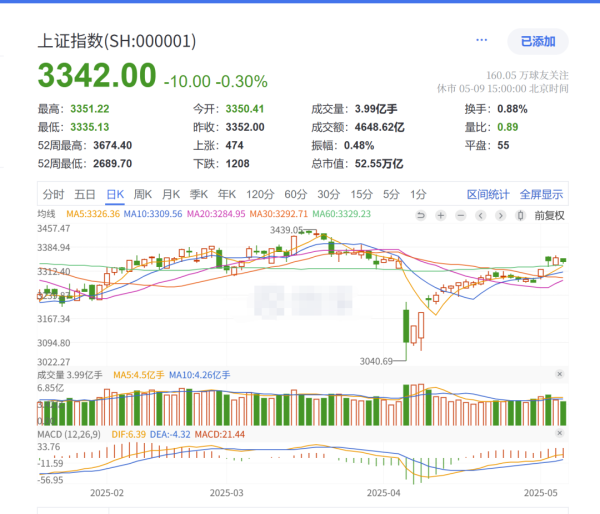The height and width of the screenshot is (514, 600).
Task: Switch to 30分 interval tab
Action: [x=328, y=194]
